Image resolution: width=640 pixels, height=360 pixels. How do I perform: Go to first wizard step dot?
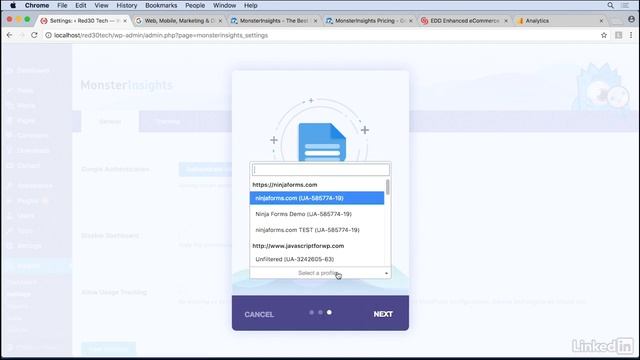311,312
